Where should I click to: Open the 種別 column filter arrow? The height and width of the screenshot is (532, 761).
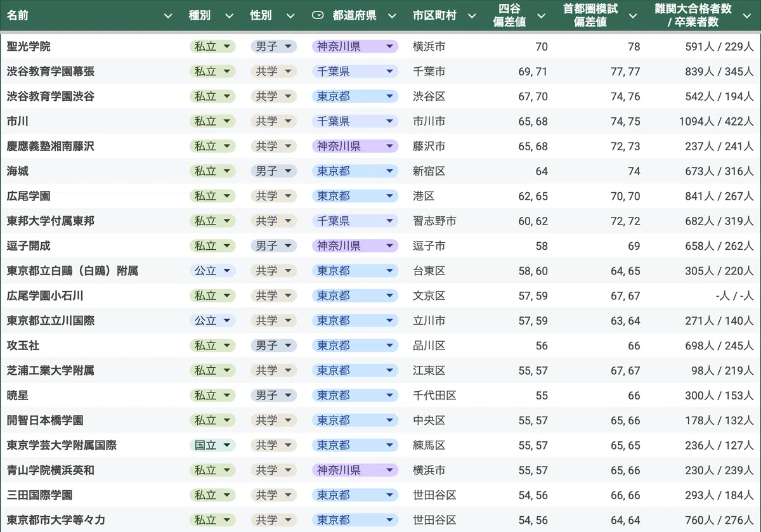[229, 16]
